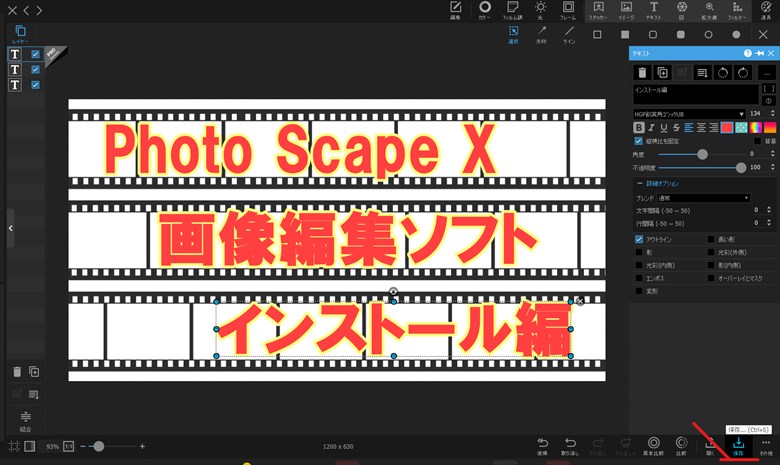Screen dimensions: 780x465
Task: Open the rainbow gradient fill swatch
Action: (x=756, y=128)
